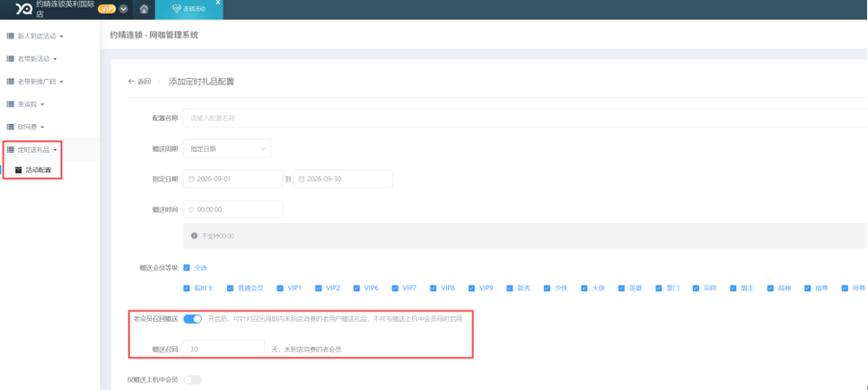Open the 赠送周期 dropdown showing 指定日期
This screenshot has height=390, width=868.
(227, 148)
